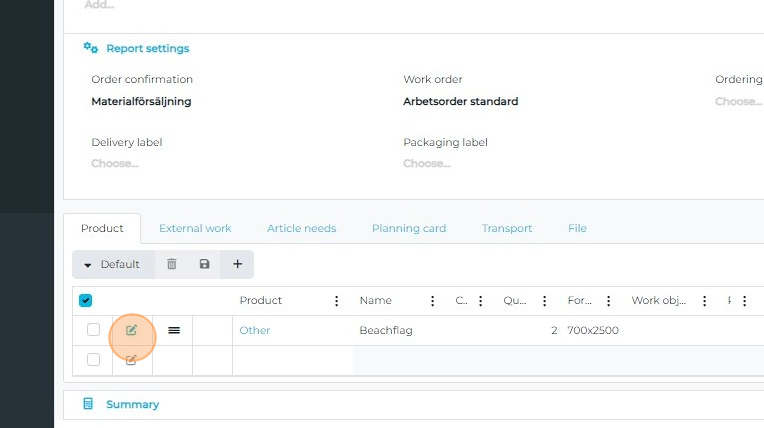
Task: Check the Beachflag row checkbox
Action: [x=93, y=330]
